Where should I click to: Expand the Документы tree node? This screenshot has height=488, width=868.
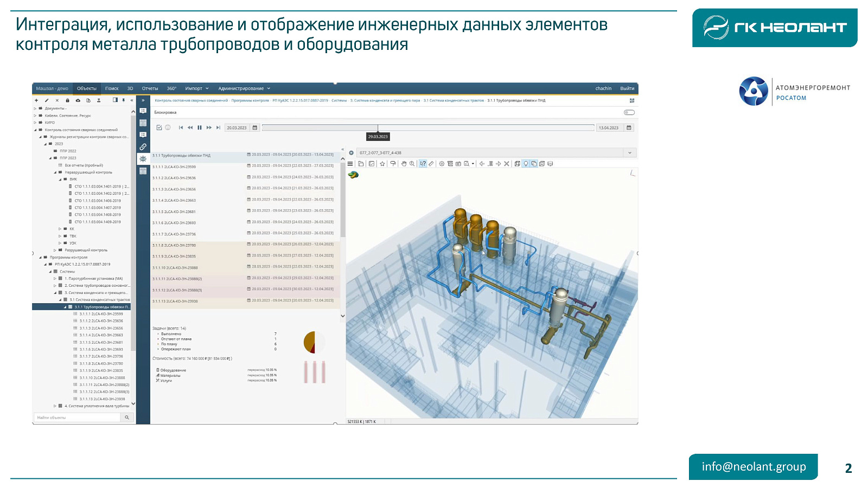(35, 108)
